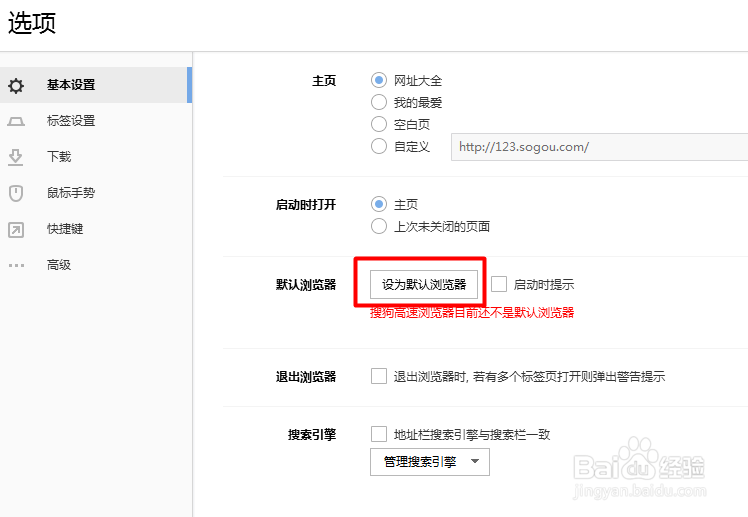Select 主页 under 启动时打开
This screenshot has width=748, height=517.
(379, 204)
